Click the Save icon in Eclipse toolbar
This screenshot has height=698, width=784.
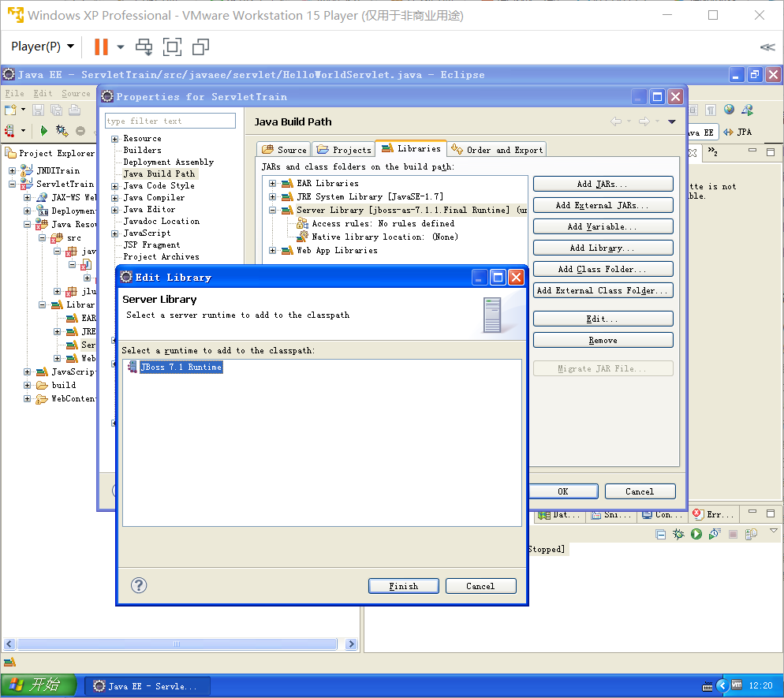(x=37, y=110)
